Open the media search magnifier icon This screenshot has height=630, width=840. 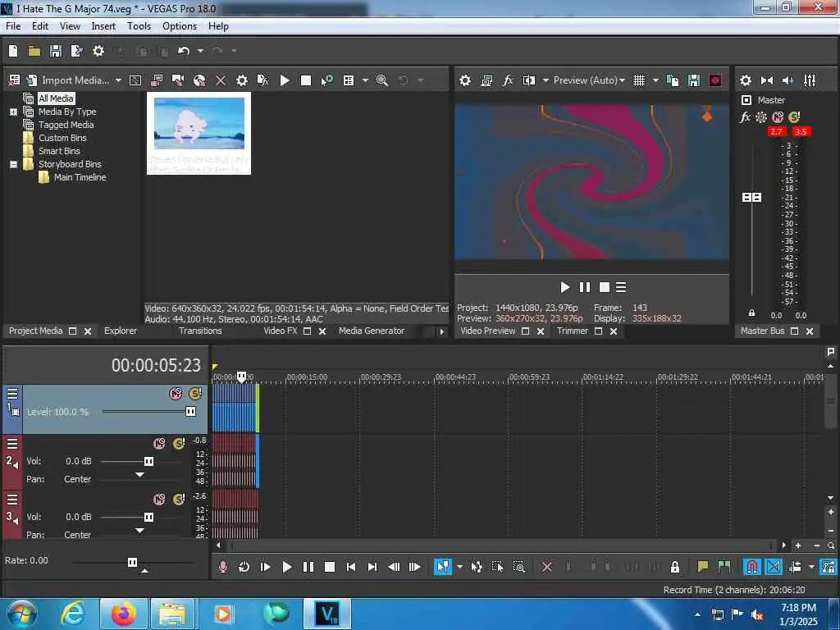click(382, 80)
